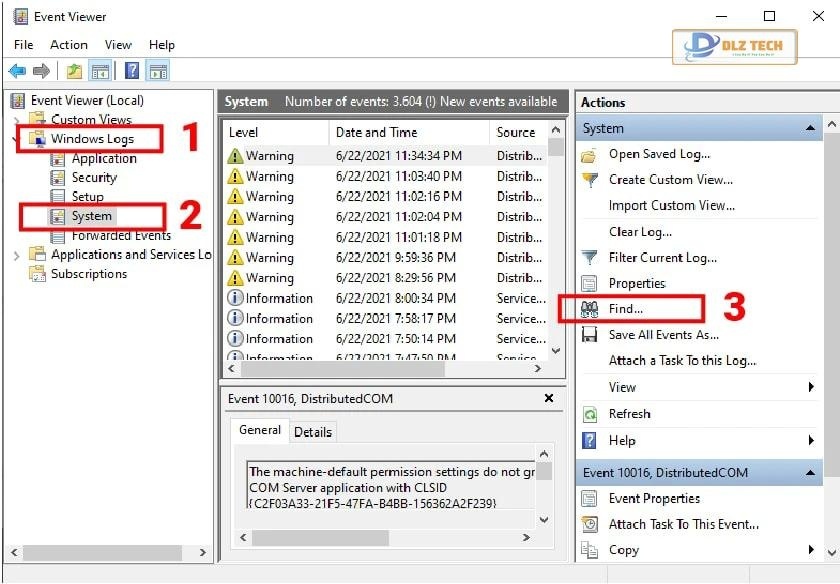Click the Find binoculars icon
Viewport: 840px width, 584px height.
589,309
